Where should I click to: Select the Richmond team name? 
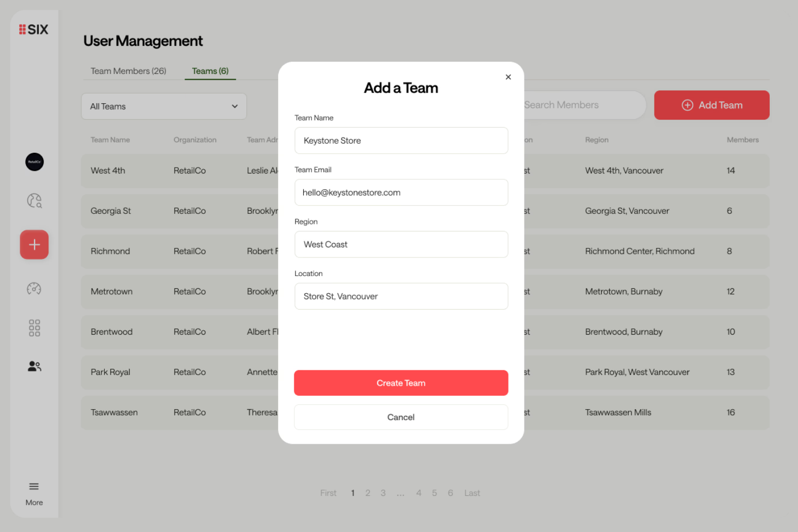[110, 251]
